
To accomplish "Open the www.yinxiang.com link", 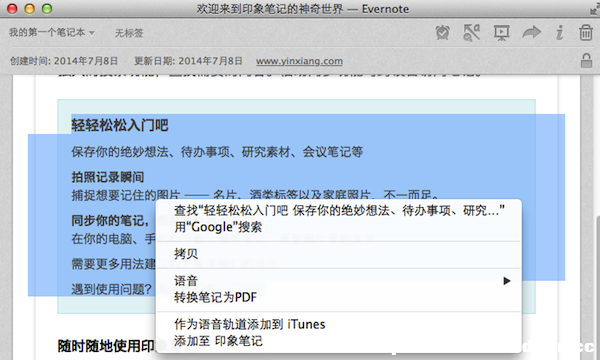I will [299, 61].
